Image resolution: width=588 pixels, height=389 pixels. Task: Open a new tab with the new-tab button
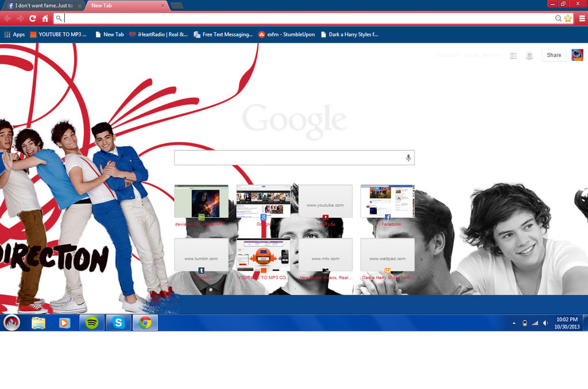click(x=177, y=6)
